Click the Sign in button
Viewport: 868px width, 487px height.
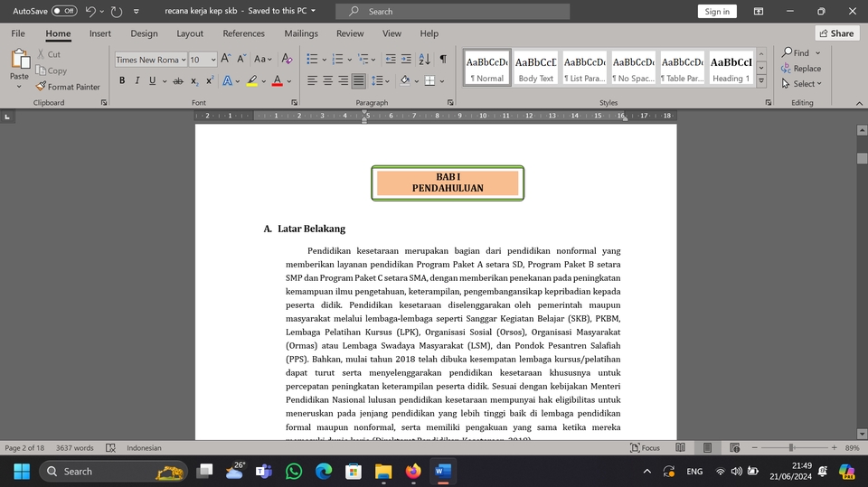pyautogui.click(x=717, y=11)
